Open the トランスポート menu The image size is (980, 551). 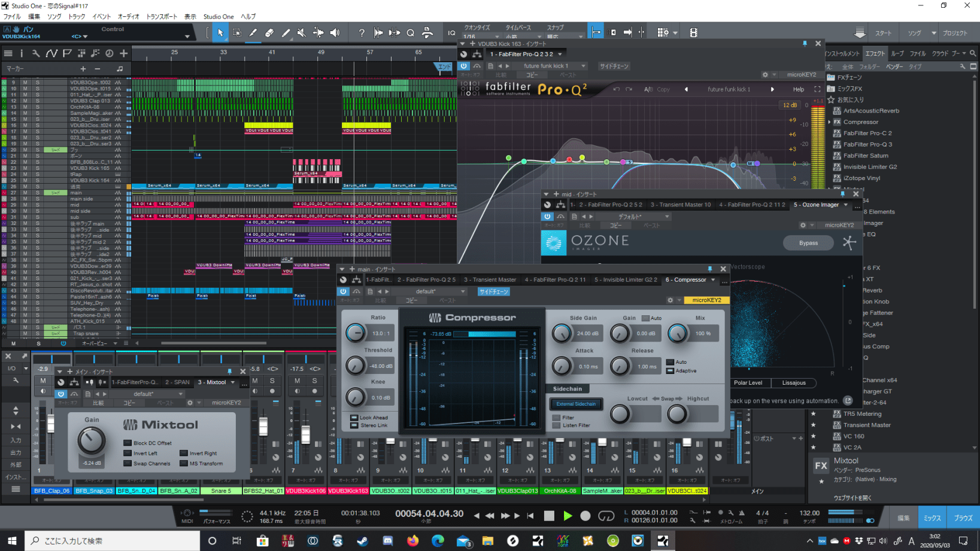pyautogui.click(x=162, y=17)
